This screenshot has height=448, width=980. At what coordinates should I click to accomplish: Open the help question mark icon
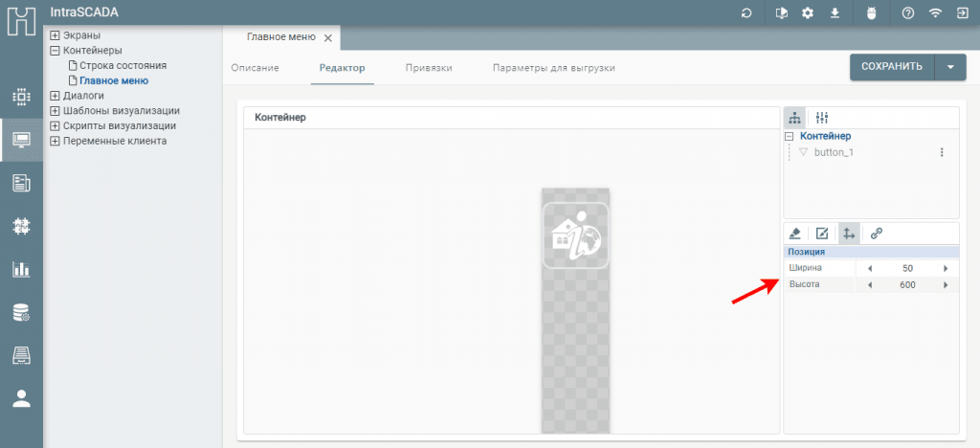909,13
